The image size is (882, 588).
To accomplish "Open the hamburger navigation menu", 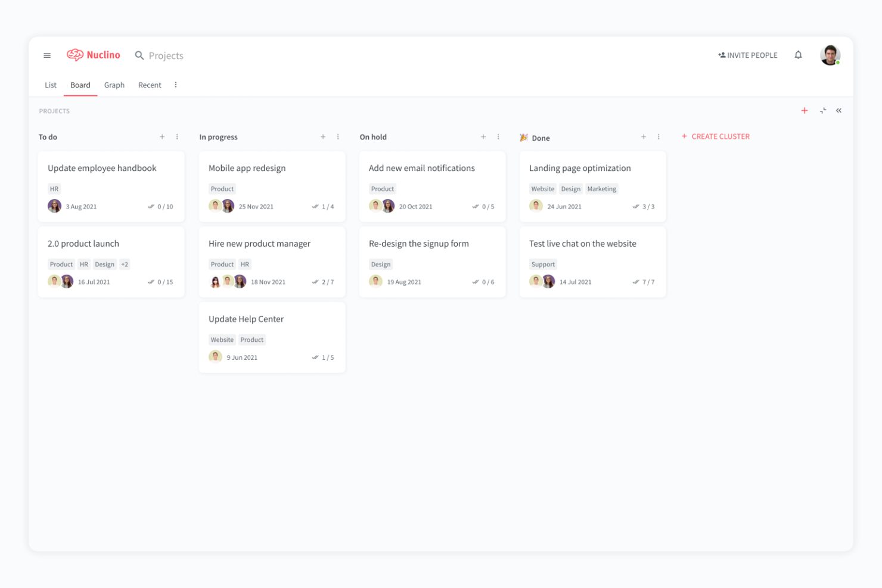I will tap(46, 55).
